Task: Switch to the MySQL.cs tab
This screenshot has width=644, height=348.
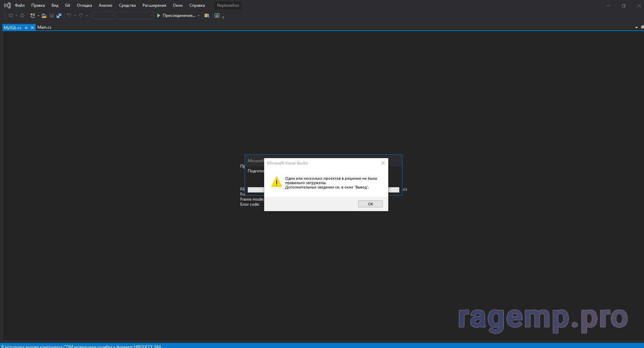Action: click(13, 28)
